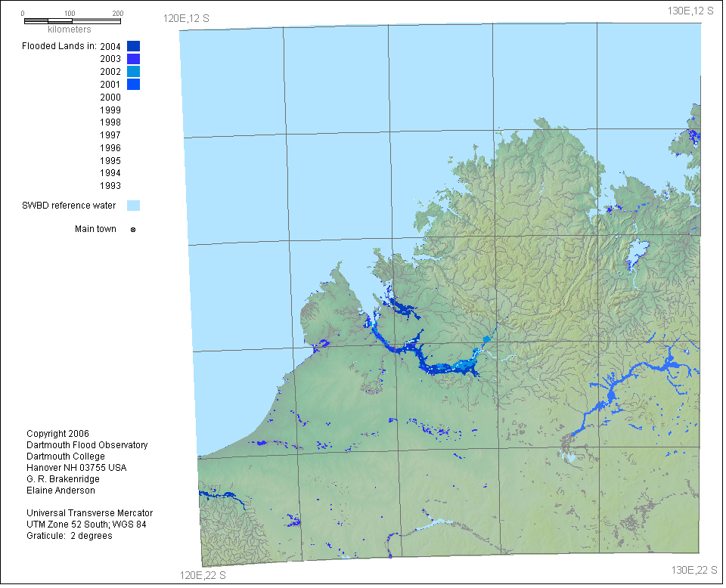This screenshot has height=588, width=726.
Task: Click the kilometers scale bar
Action: (x=70, y=20)
